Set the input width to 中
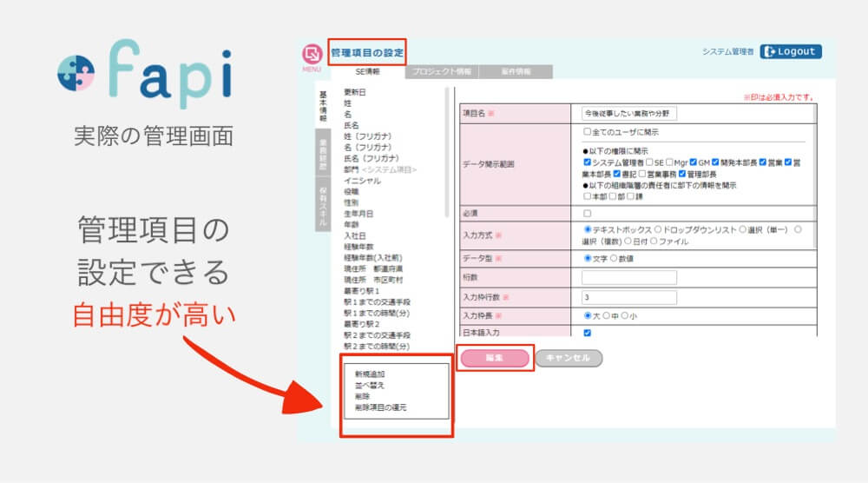 tap(608, 316)
